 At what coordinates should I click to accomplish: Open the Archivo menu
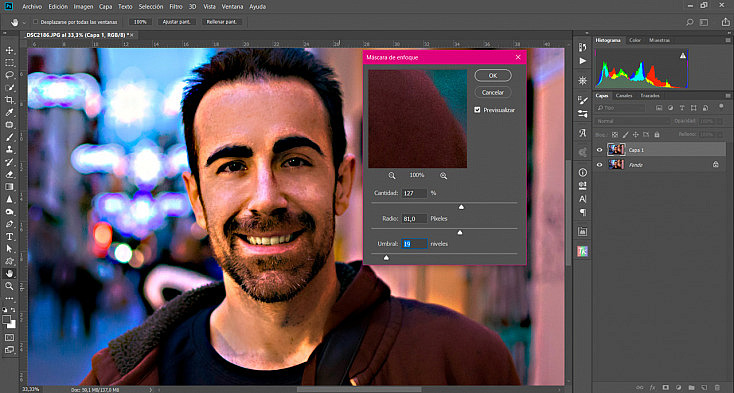pos(32,7)
